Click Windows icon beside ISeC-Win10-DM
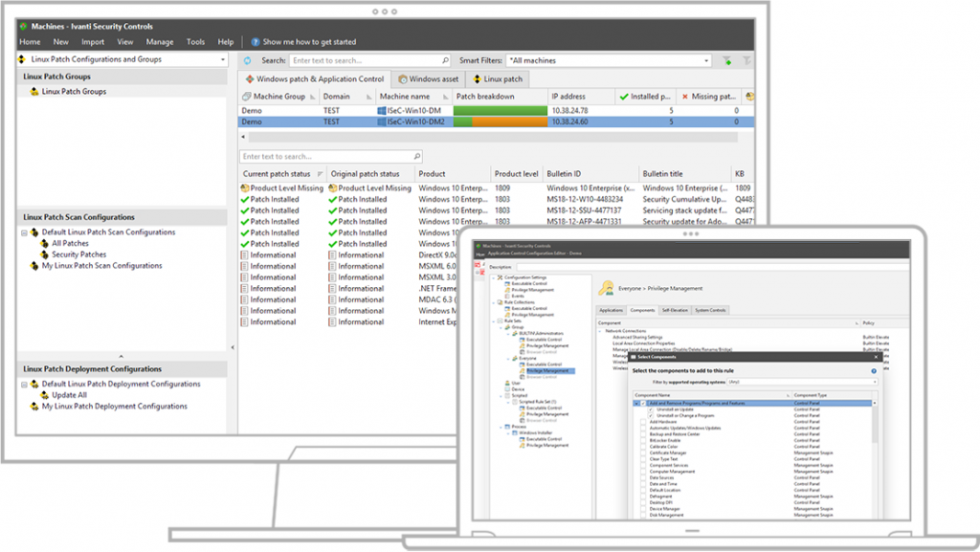The height and width of the screenshot is (552, 980). [382, 111]
